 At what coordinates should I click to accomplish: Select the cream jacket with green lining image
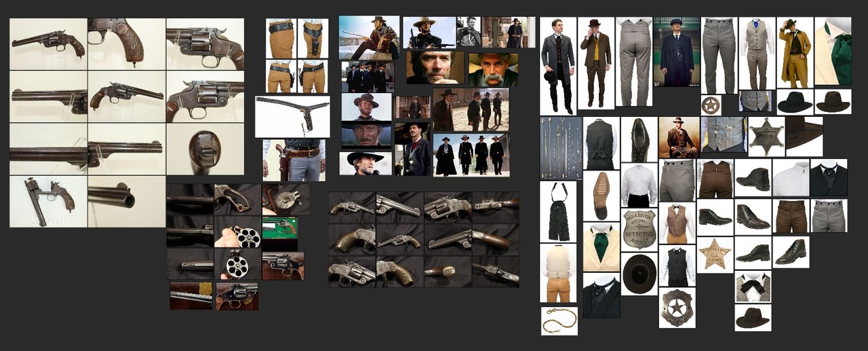click(833, 52)
